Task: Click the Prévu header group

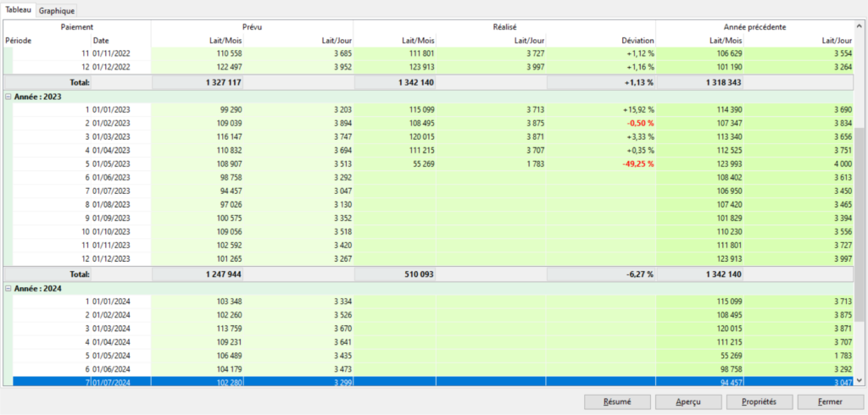Action: coord(252,26)
